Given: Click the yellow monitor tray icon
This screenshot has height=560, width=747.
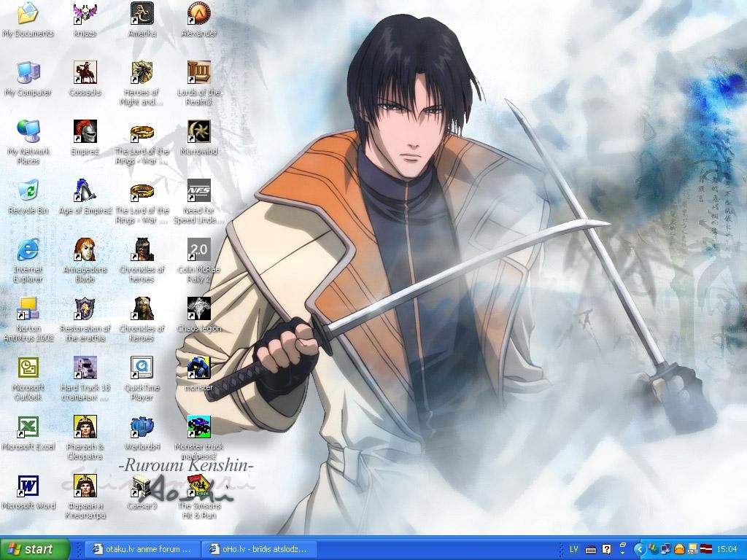Looking at the screenshot, I should (x=693, y=550).
